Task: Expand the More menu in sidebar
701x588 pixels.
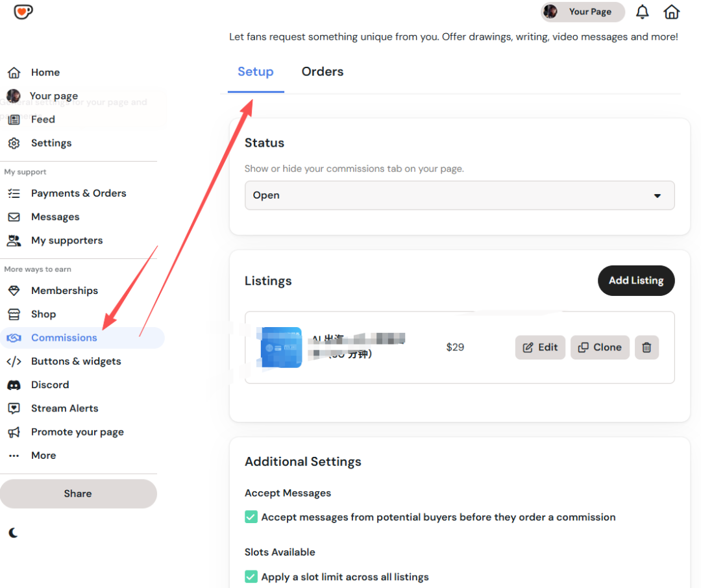Action: pyautogui.click(x=43, y=456)
